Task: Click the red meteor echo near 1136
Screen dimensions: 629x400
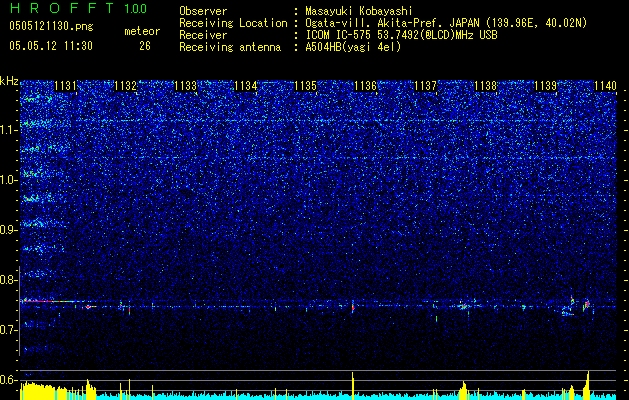Action: click(x=353, y=307)
